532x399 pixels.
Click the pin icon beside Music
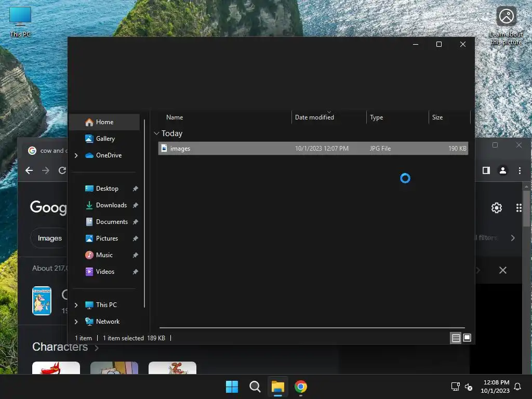[136, 255]
